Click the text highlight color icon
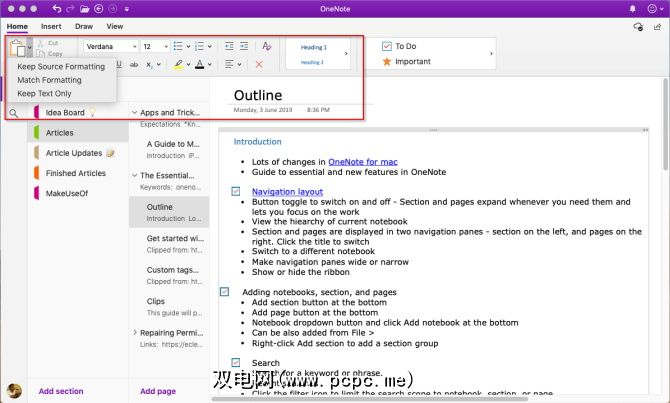 177,64
